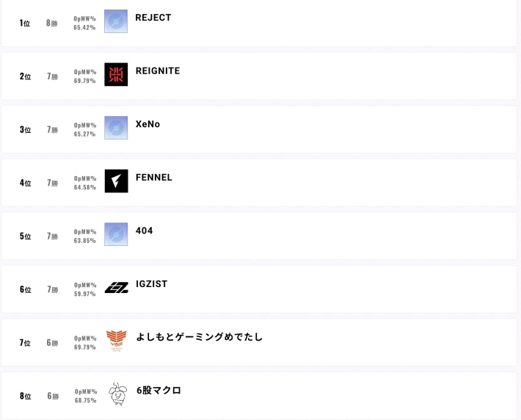Select the FENNEL team name
The width and height of the screenshot is (521, 420).
click(x=154, y=178)
